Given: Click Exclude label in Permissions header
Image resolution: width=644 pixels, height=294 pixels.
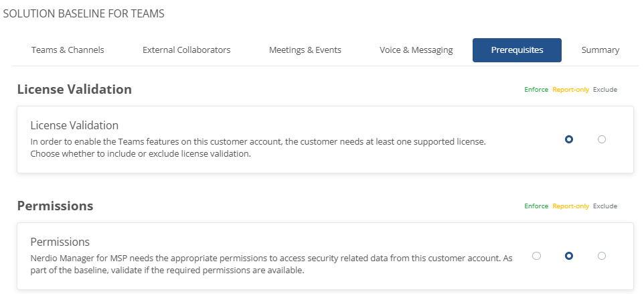Looking at the screenshot, I should 605,206.
